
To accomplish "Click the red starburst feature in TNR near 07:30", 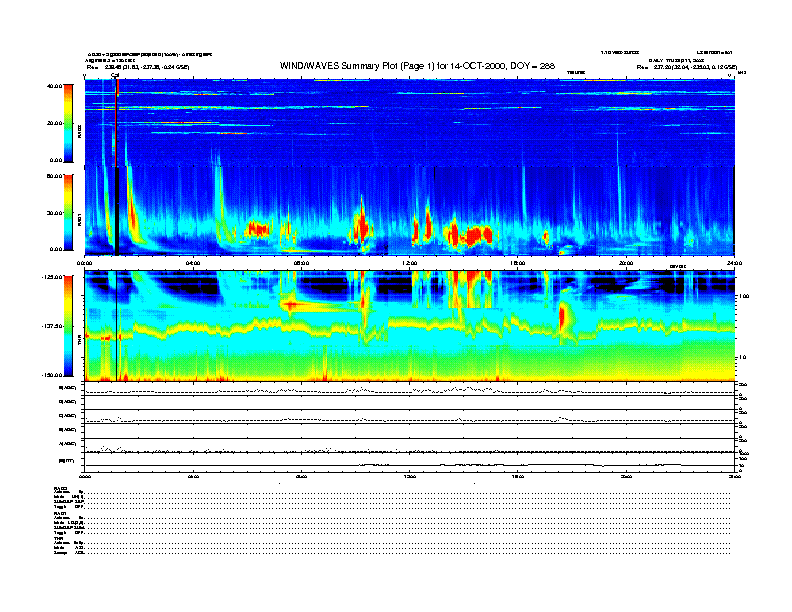I will [x=290, y=304].
